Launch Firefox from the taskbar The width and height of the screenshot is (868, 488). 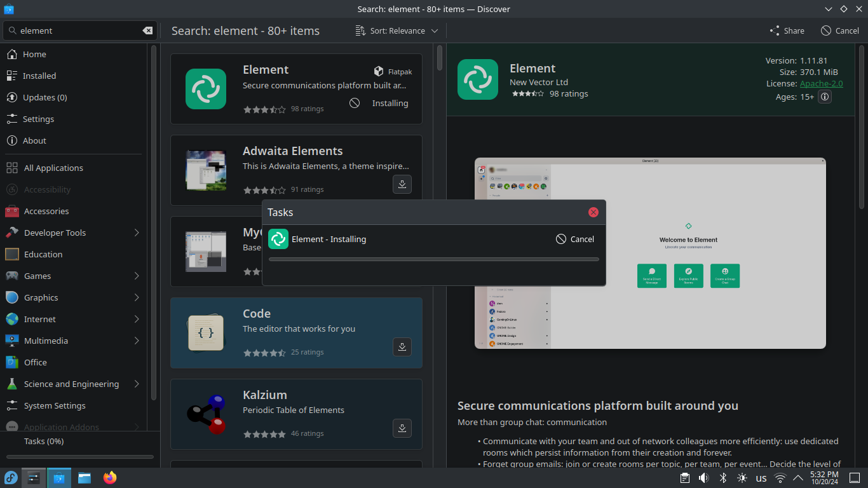click(110, 477)
